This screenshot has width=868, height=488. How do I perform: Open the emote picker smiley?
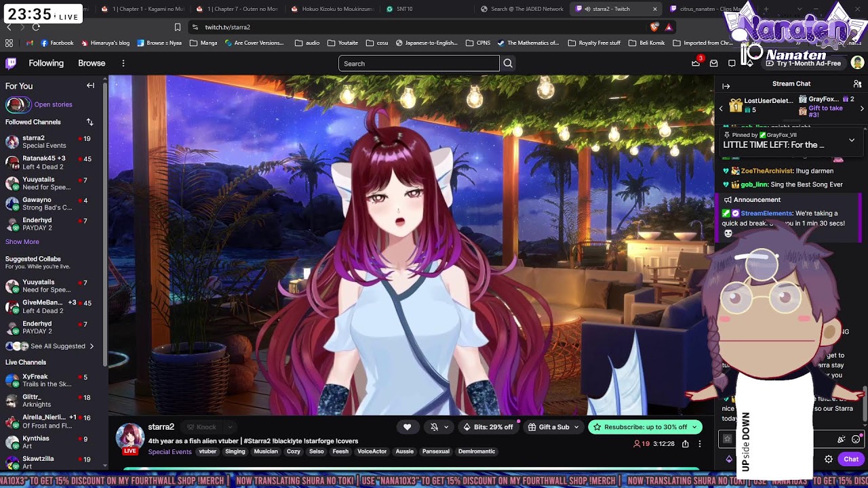coord(856,439)
